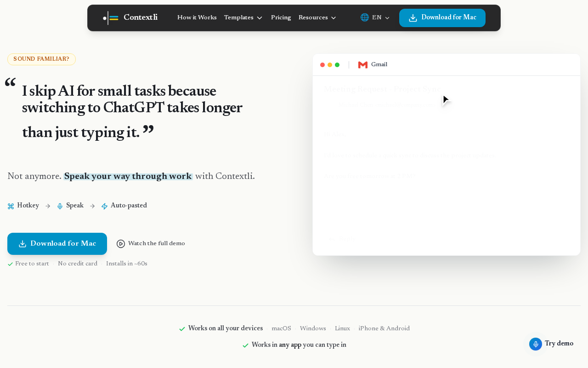Image resolution: width=588 pixels, height=368 pixels.
Task: Click Watch the full demo link
Action: [x=151, y=244]
